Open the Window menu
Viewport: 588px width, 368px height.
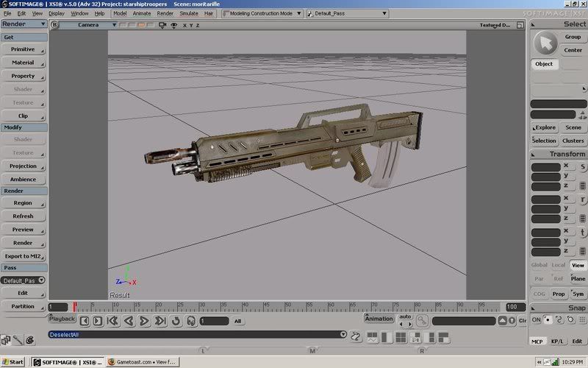tap(79, 13)
